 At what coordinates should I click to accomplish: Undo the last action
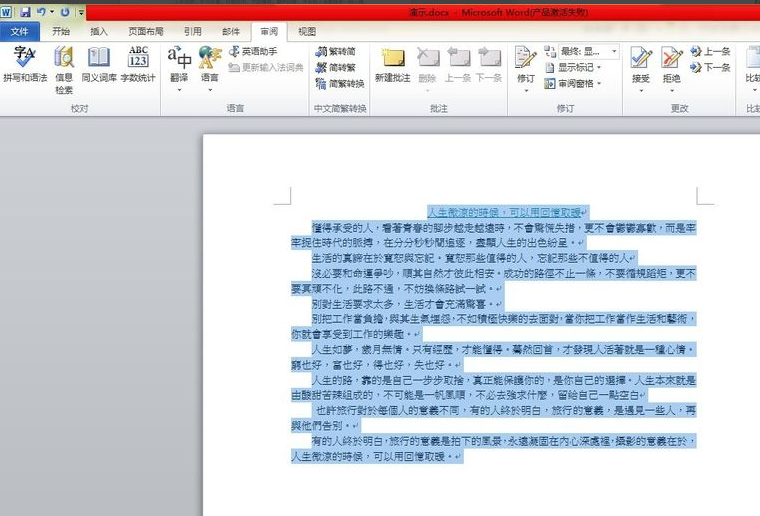tap(42, 12)
